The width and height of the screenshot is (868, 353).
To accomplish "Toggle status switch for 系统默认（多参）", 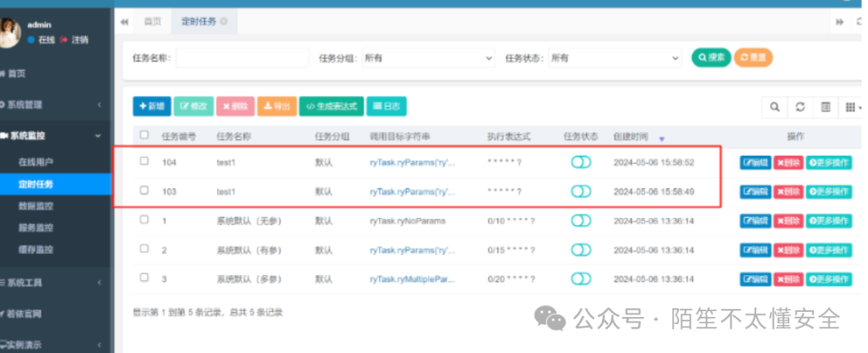I will tap(581, 279).
